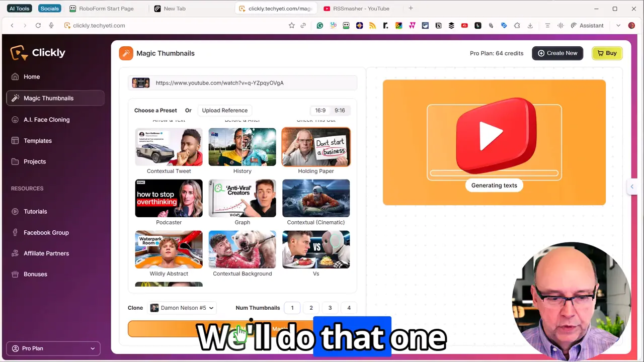Screen dimensions: 644x362
Task: Select Magic Thumbnails in the sidebar
Action: [48, 98]
